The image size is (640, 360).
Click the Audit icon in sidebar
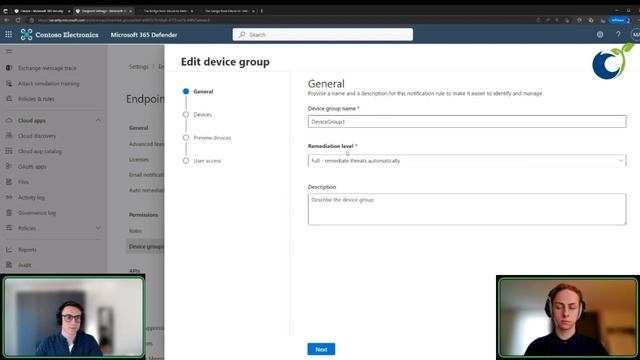click(x=9, y=265)
